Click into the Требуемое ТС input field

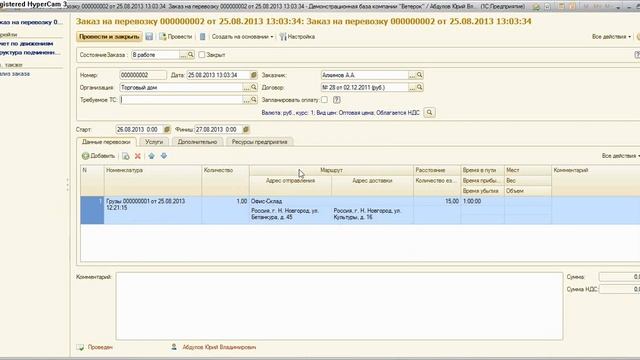[x=181, y=100]
